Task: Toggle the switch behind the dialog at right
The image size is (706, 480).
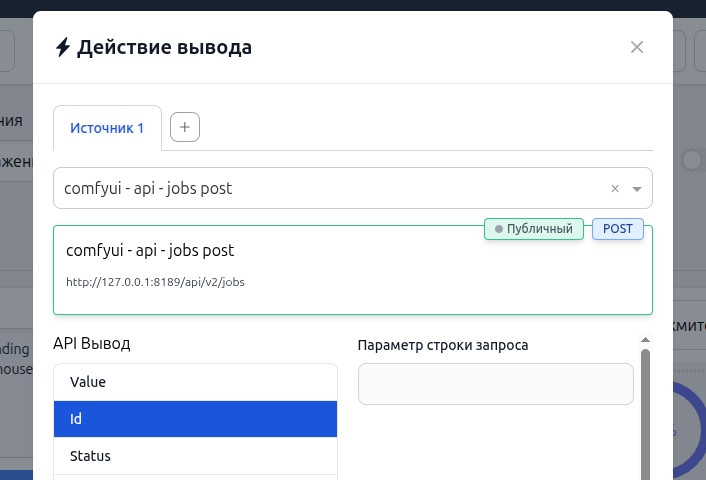Action: click(692, 160)
